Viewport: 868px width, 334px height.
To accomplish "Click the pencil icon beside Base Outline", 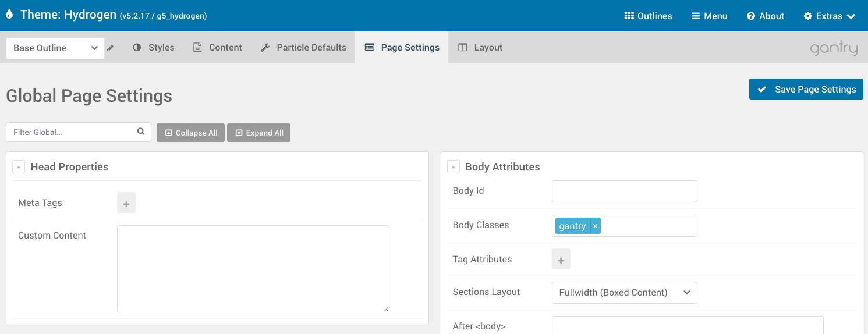I will [x=111, y=48].
